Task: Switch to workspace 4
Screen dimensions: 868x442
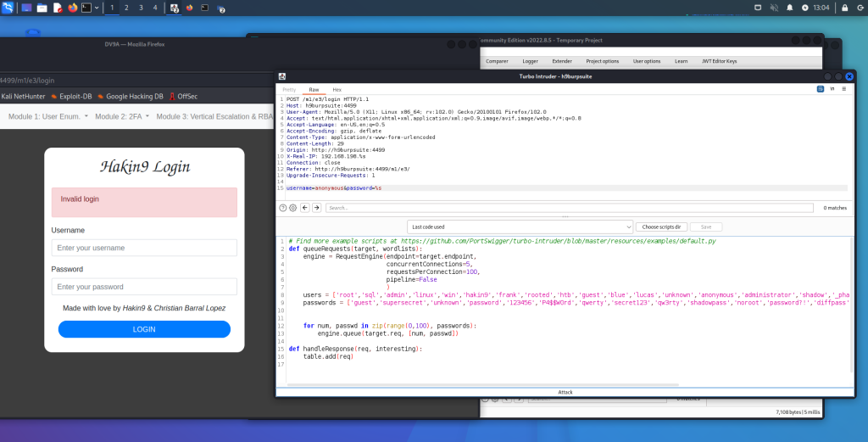Action: click(155, 8)
